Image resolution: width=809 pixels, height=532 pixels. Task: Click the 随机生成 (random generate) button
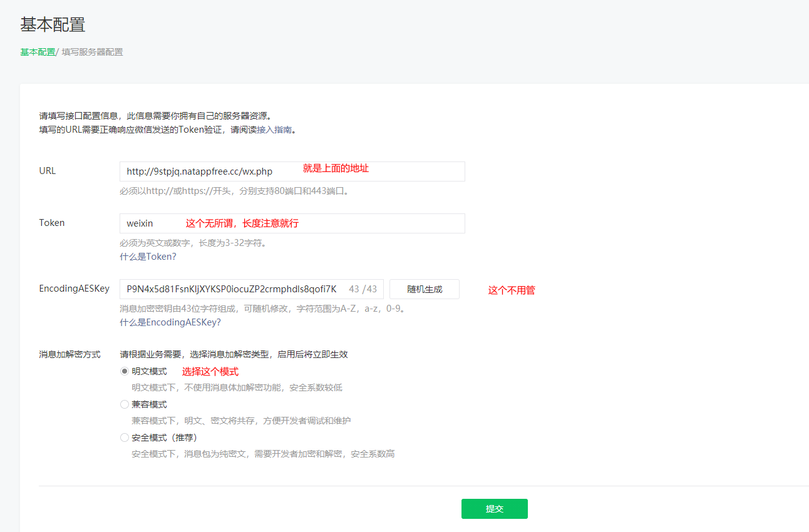tap(424, 289)
